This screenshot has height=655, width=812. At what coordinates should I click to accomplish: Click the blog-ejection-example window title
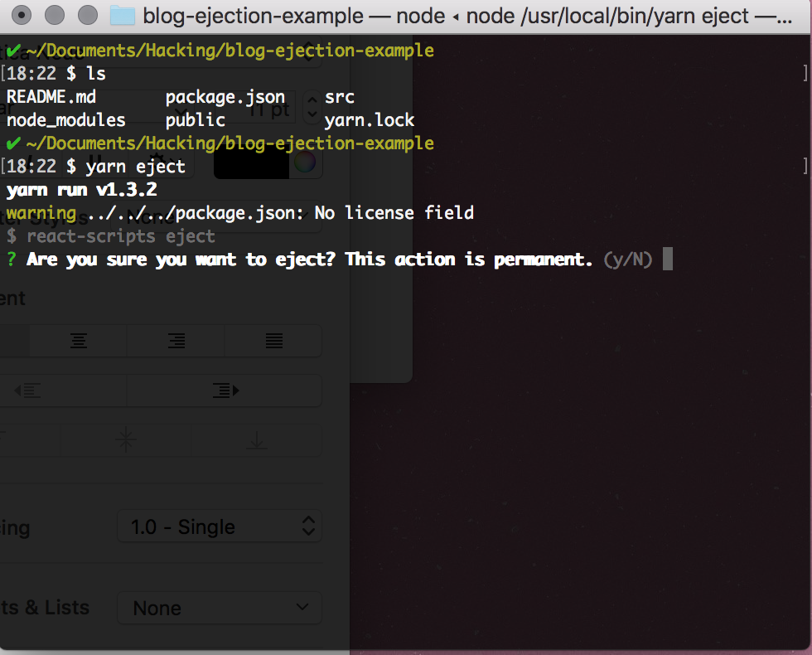254,16
